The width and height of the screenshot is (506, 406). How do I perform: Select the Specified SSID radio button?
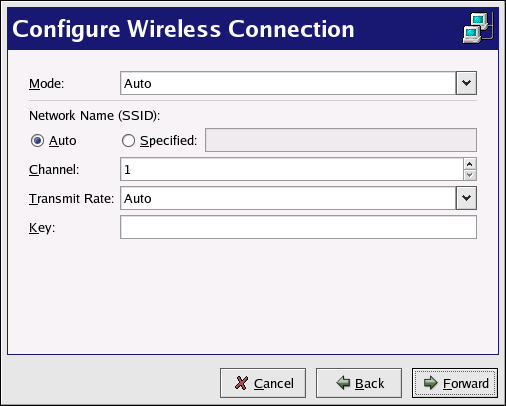pyautogui.click(x=128, y=141)
